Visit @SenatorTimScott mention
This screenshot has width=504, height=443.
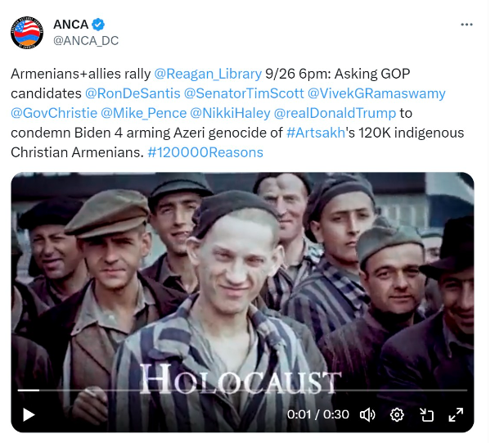pyautogui.click(x=244, y=93)
